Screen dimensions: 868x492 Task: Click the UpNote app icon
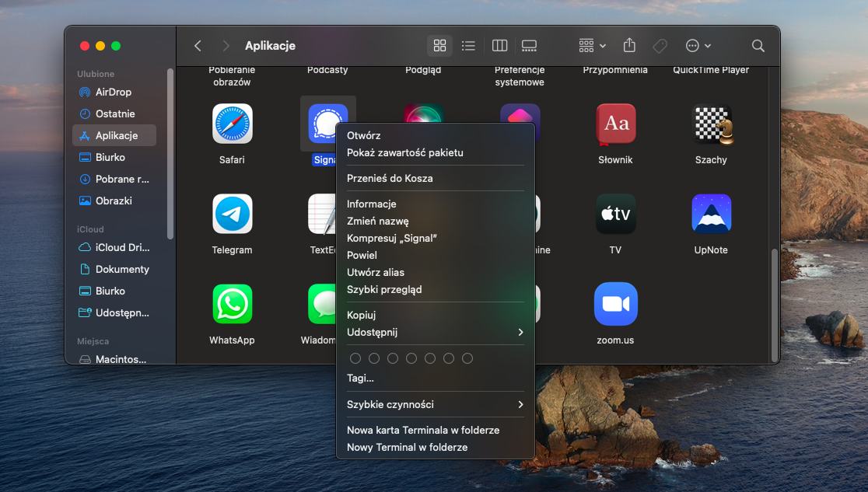coord(711,215)
